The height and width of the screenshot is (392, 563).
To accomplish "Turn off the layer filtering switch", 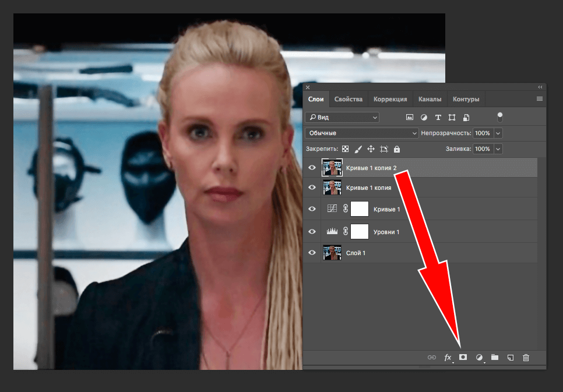I will (x=499, y=116).
